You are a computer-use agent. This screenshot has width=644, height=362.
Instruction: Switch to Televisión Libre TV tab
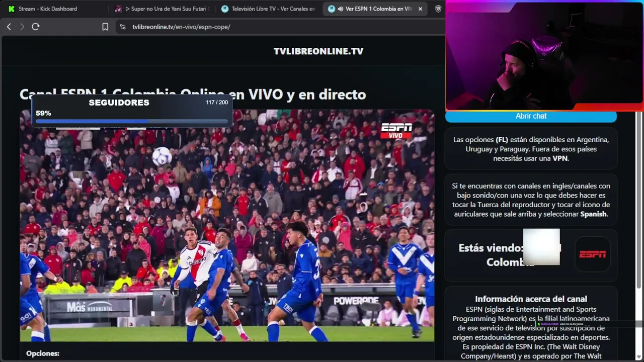[268, 9]
